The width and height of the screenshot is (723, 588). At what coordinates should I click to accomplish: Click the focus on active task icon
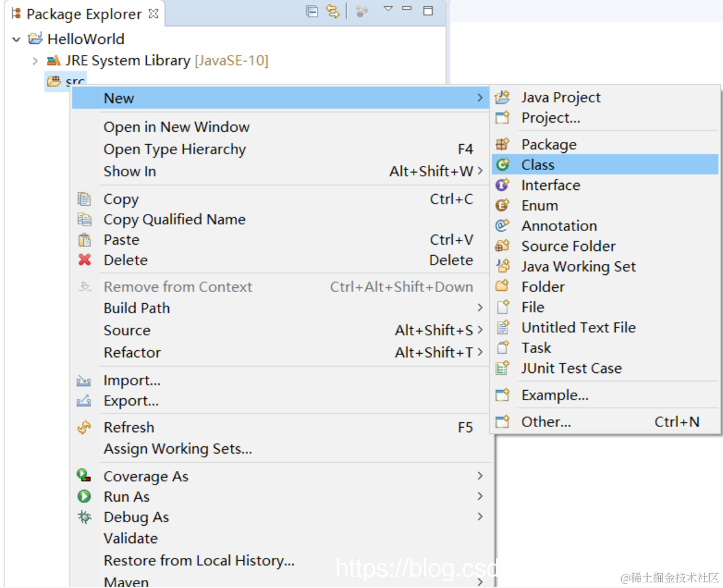(362, 11)
